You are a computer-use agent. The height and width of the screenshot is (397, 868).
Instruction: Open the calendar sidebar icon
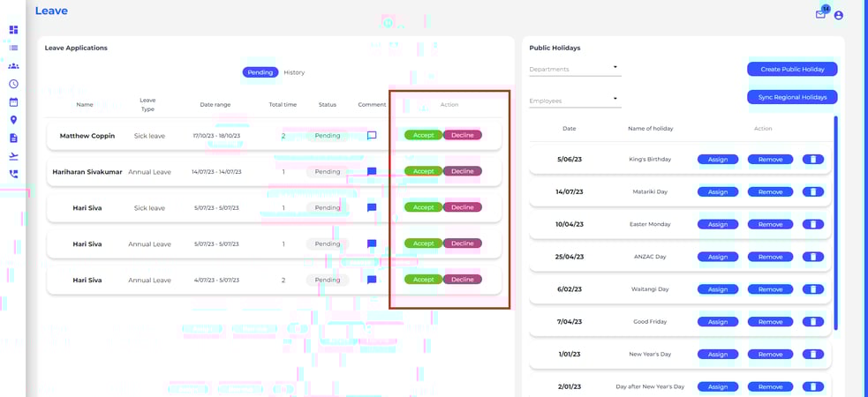tap(13, 102)
